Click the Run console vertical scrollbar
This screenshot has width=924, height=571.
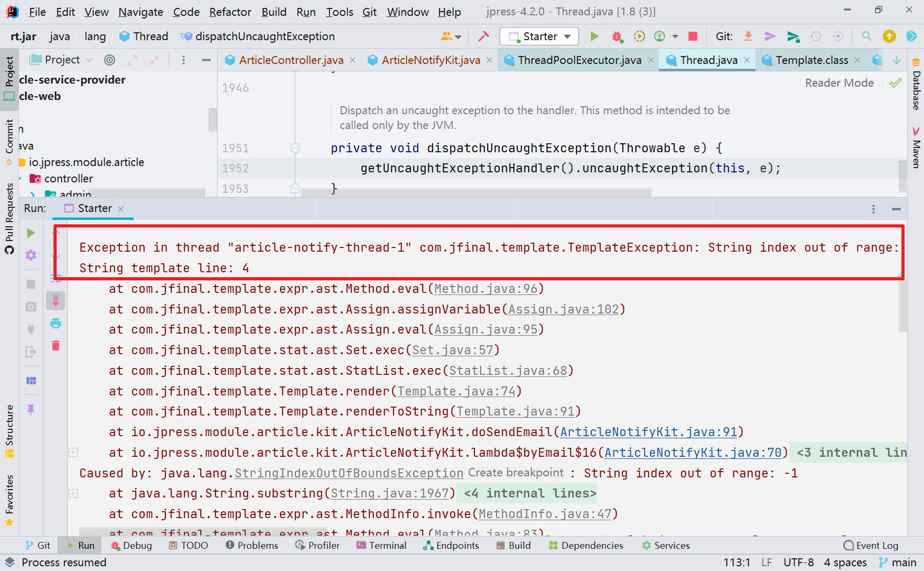click(x=903, y=307)
